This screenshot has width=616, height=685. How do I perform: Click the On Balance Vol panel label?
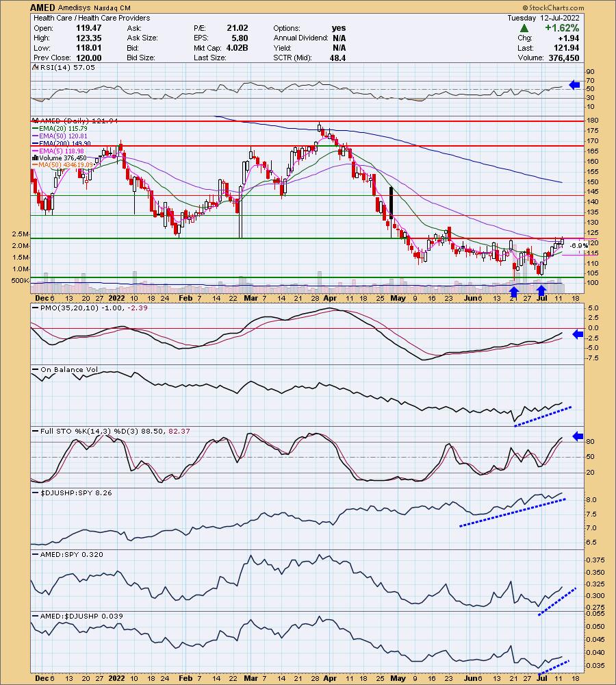65,370
